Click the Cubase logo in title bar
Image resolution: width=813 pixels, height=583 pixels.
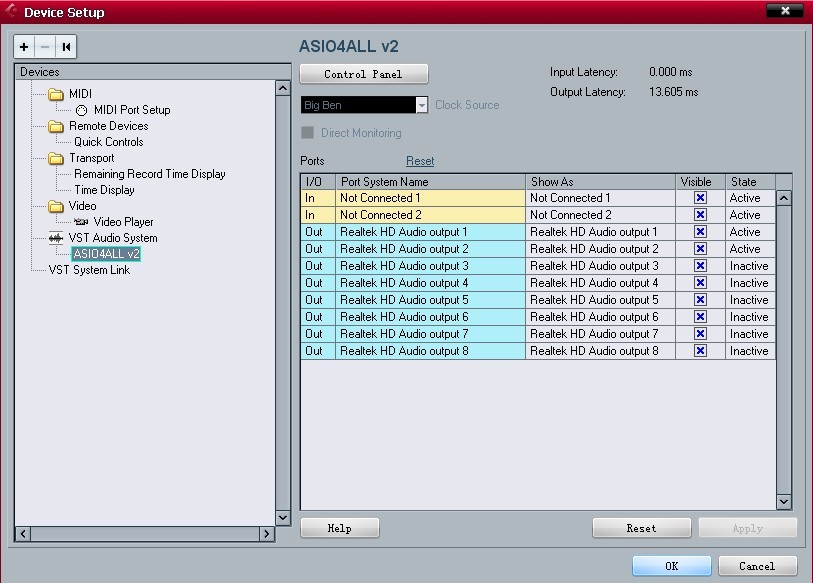[11, 11]
